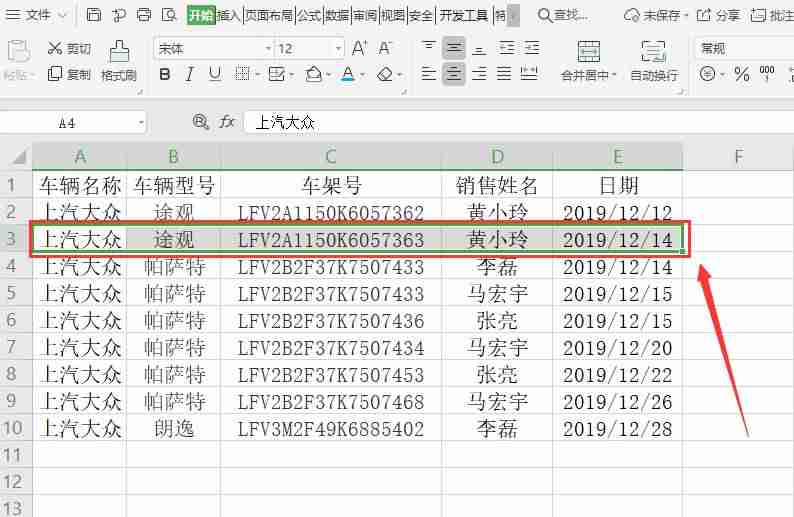Viewport: 794px width, 517px height.
Task: Click the Save icon in quick toolbar
Action: 94,15
